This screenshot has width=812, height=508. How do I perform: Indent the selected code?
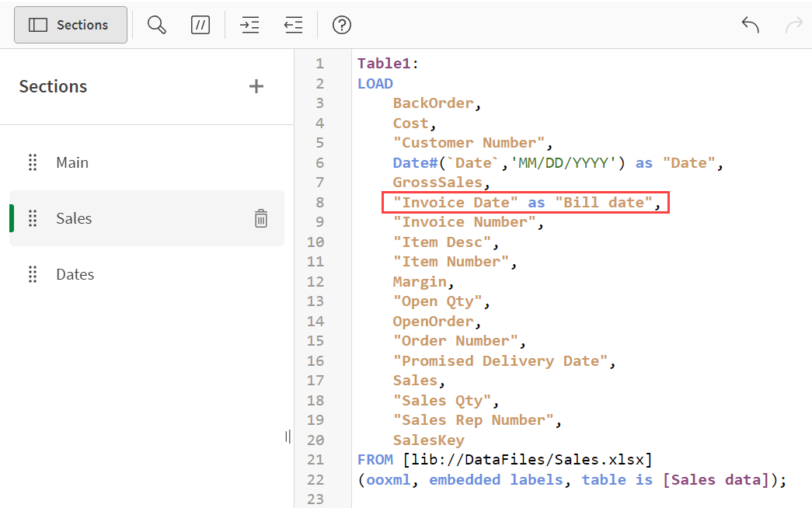249,25
